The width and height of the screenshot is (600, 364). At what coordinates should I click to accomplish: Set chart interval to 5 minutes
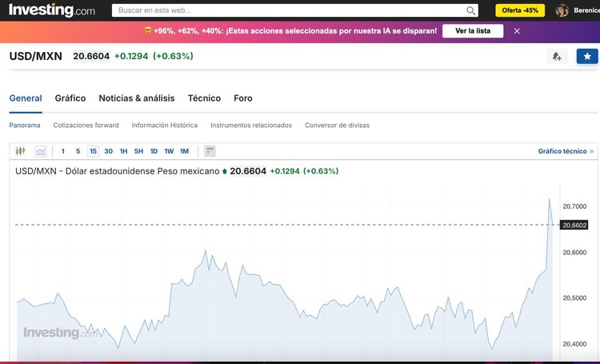pyautogui.click(x=78, y=151)
